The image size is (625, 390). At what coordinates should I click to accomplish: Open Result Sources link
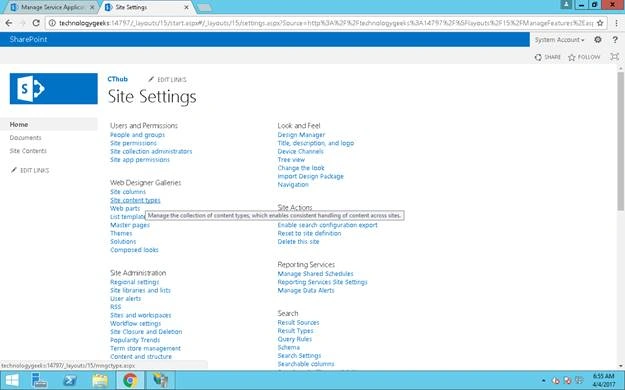[299, 322]
